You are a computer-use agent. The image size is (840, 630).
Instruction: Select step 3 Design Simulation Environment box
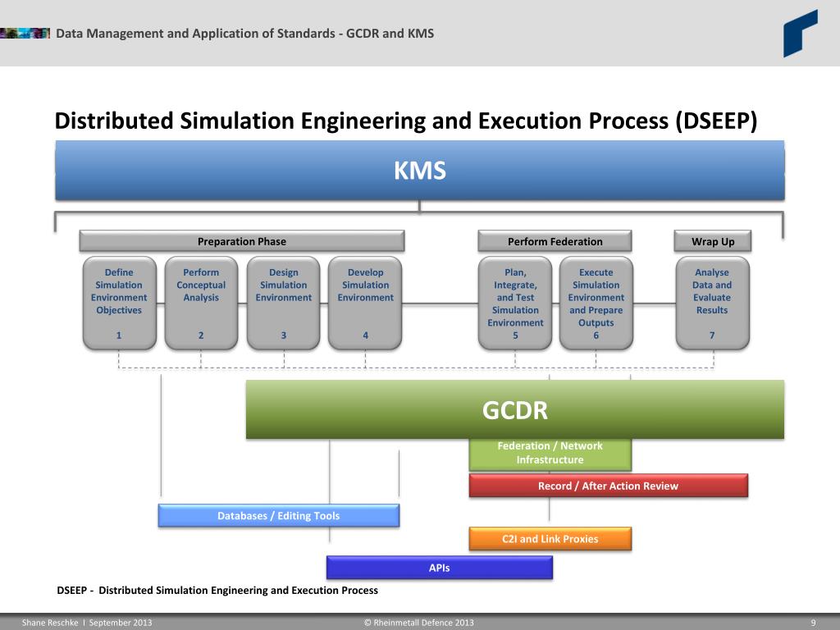(x=283, y=304)
